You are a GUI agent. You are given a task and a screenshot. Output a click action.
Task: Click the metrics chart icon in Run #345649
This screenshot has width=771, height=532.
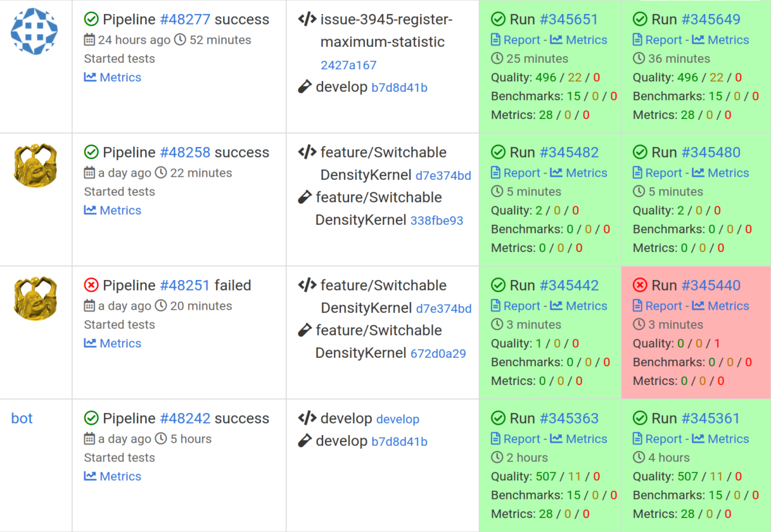click(x=698, y=40)
